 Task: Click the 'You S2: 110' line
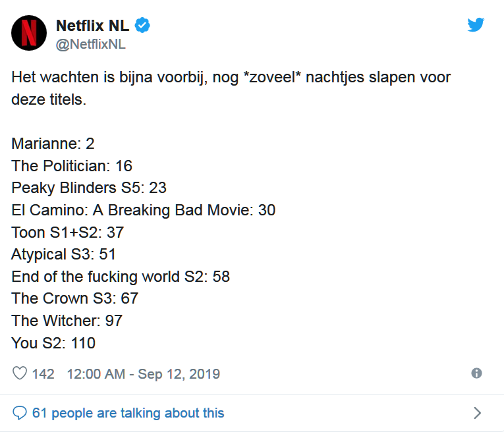53,343
